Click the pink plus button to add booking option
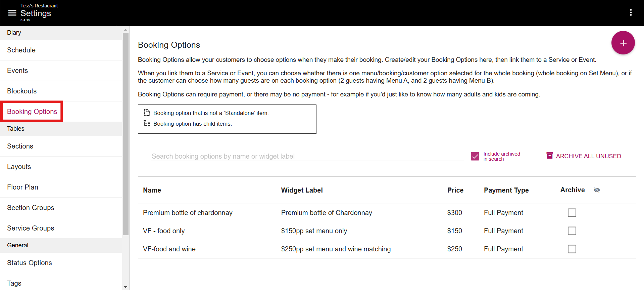Viewport: 644px width, 290px height. tap(623, 43)
